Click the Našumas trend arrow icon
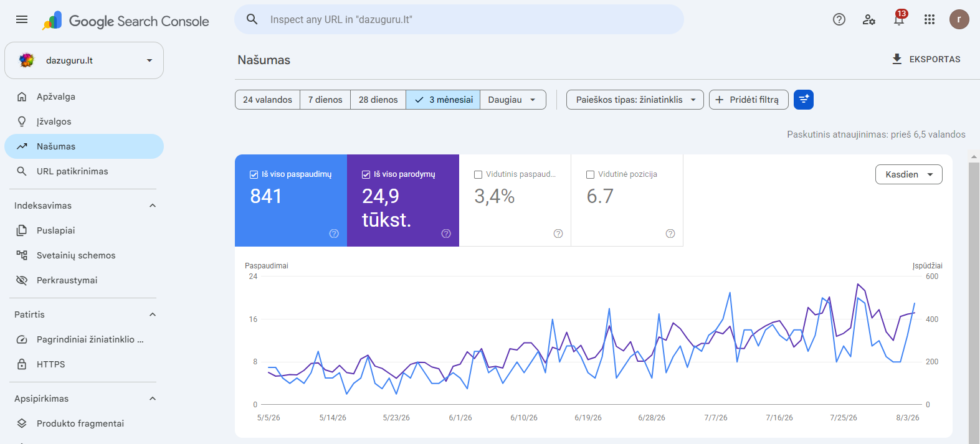 tap(22, 146)
